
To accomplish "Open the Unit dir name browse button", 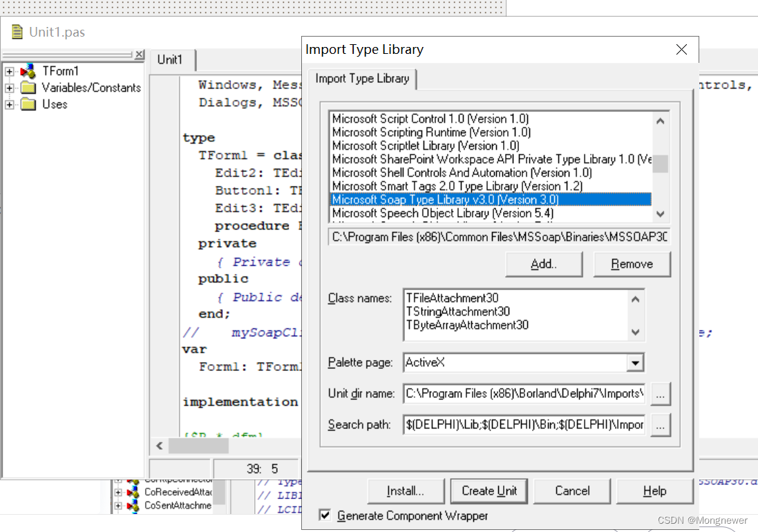I will coord(661,394).
